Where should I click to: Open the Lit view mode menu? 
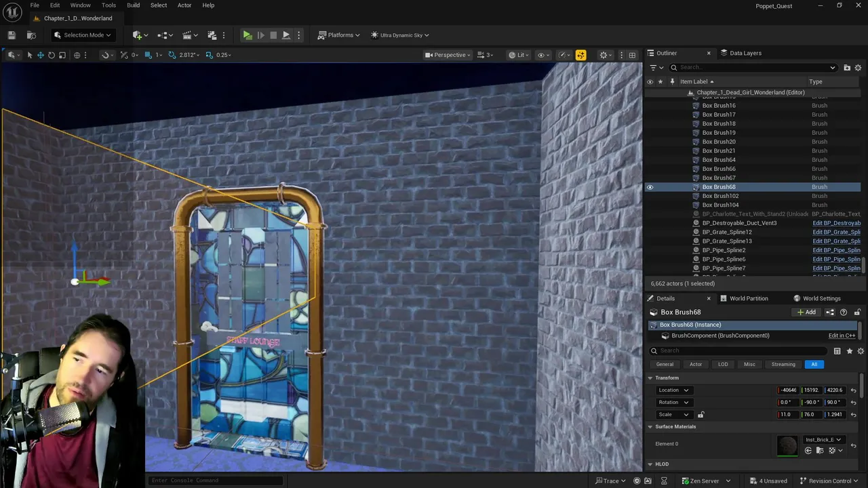click(518, 55)
